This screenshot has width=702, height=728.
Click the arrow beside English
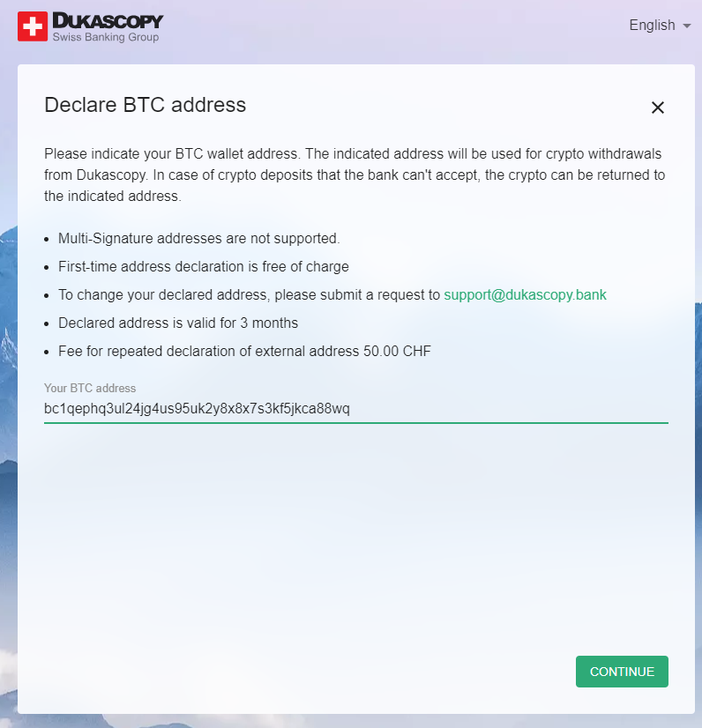pos(687,26)
